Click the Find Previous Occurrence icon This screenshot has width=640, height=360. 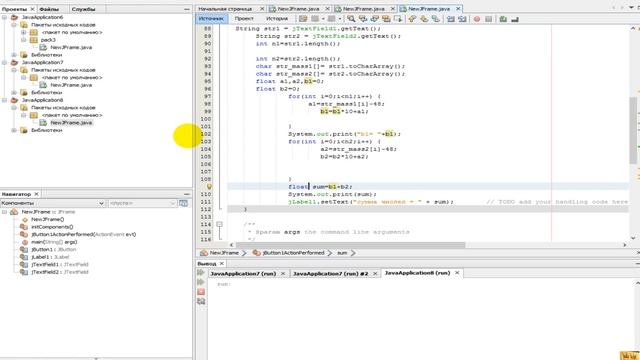[363, 19]
